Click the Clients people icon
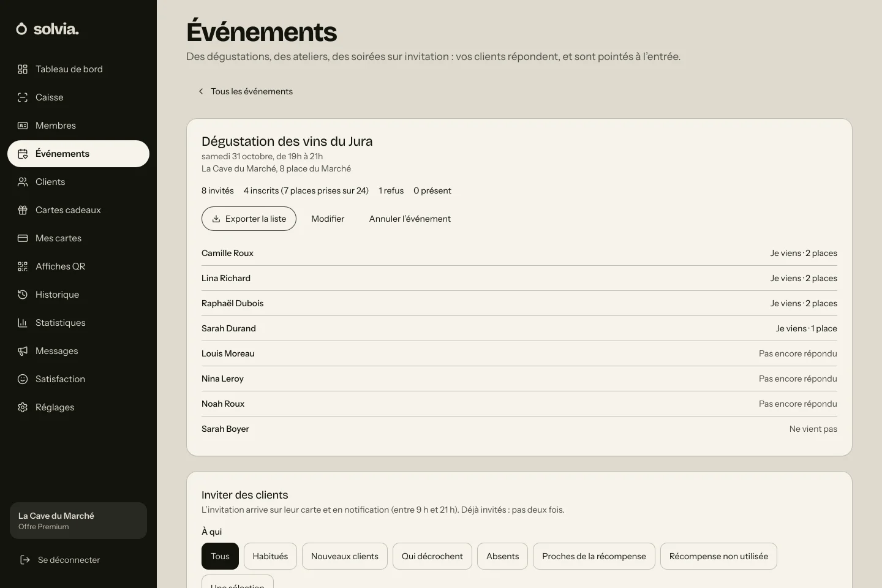The image size is (882, 588). click(x=23, y=182)
